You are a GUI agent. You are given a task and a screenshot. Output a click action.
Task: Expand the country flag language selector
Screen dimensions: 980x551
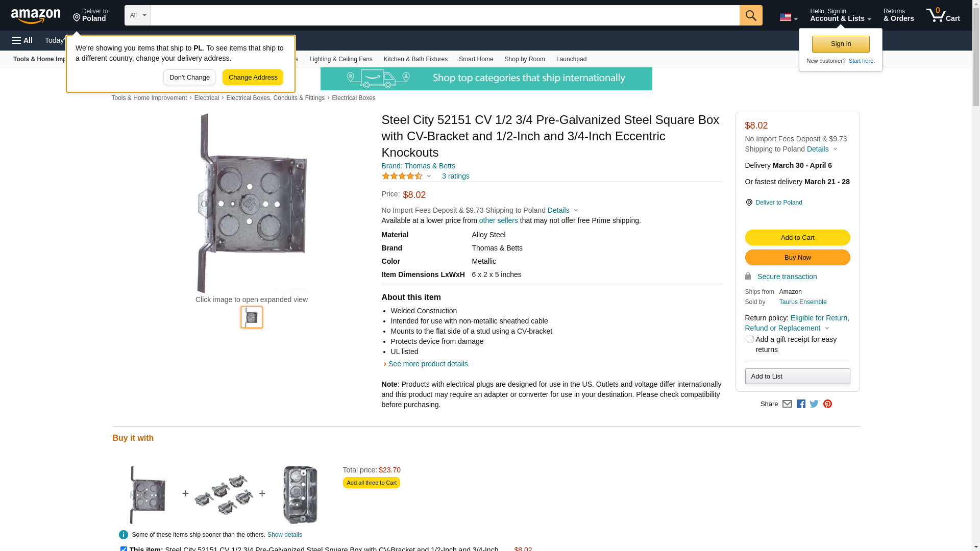(x=788, y=17)
